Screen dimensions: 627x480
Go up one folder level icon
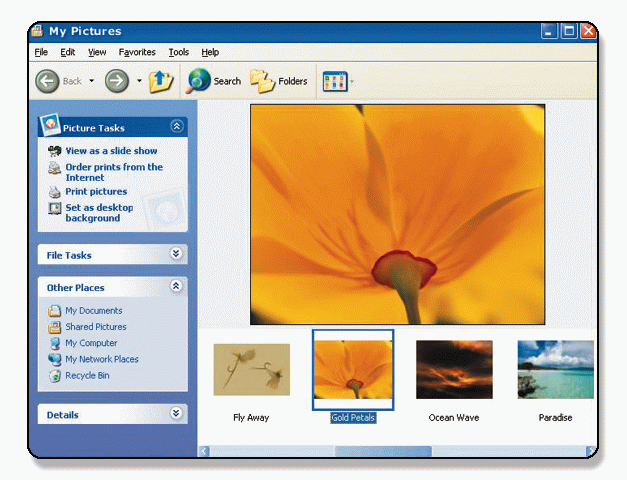161,81
